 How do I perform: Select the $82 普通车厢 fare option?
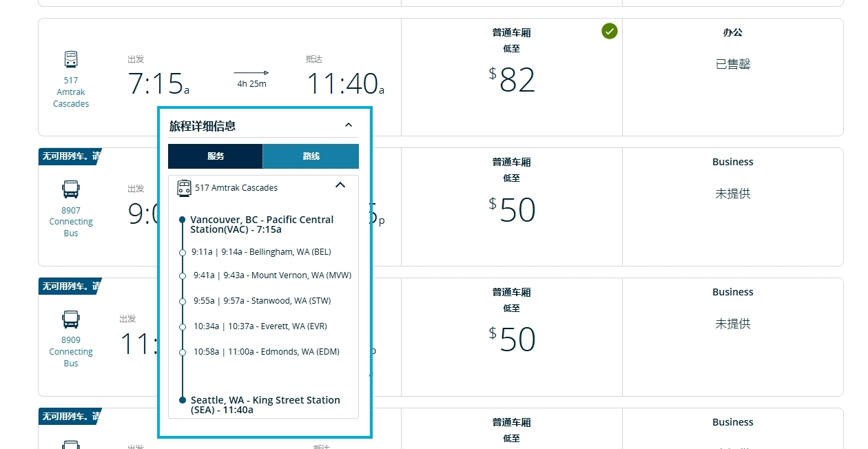click(x=512, y=77)
